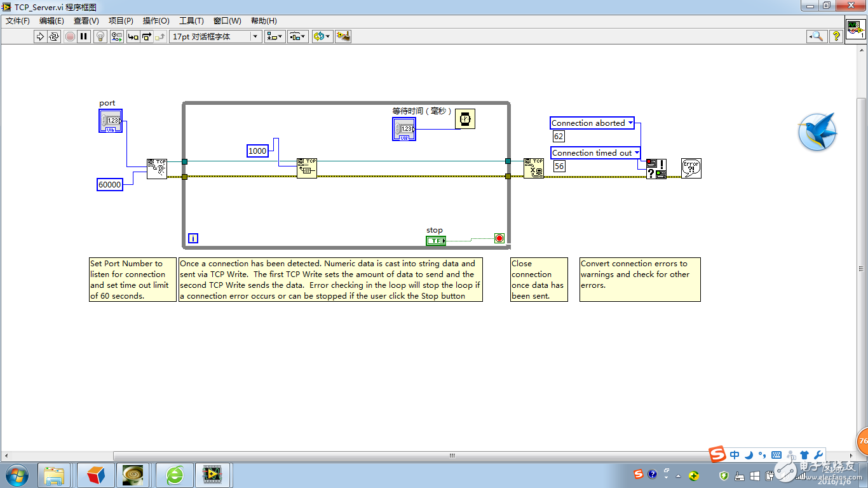Click the 60000 timeout constant
The image size is (868, 488).
click(x=109, y=185)
